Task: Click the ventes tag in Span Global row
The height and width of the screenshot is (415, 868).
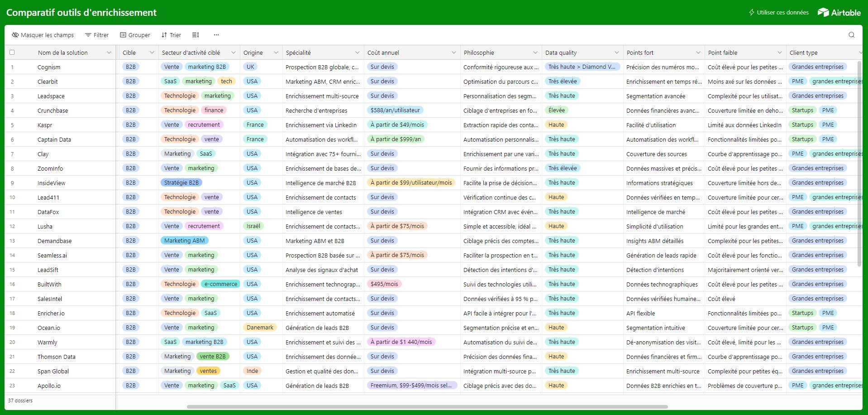Action: pyautogui.click(x=208, y=371)
